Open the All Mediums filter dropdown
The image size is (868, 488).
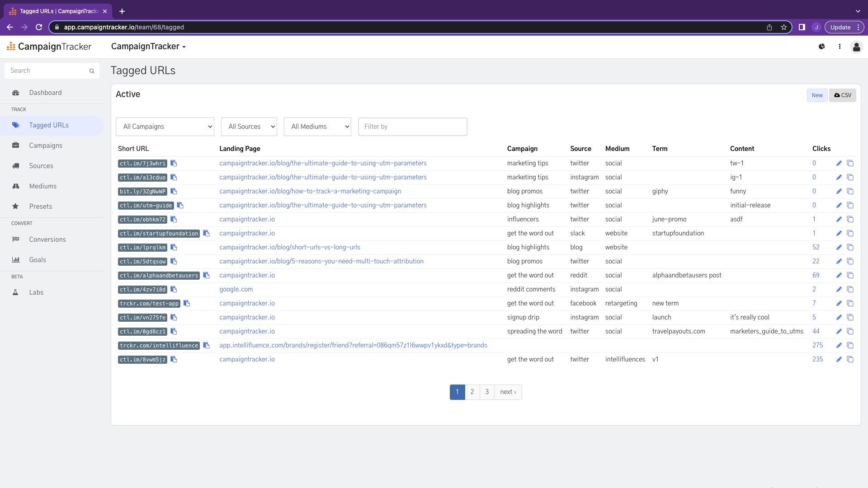317,127
